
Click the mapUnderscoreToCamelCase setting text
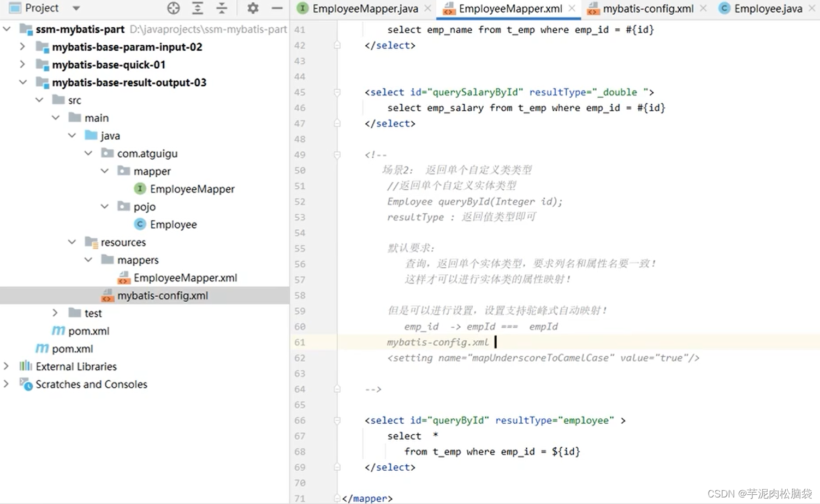pyautogui.click(x=543, y=358)
